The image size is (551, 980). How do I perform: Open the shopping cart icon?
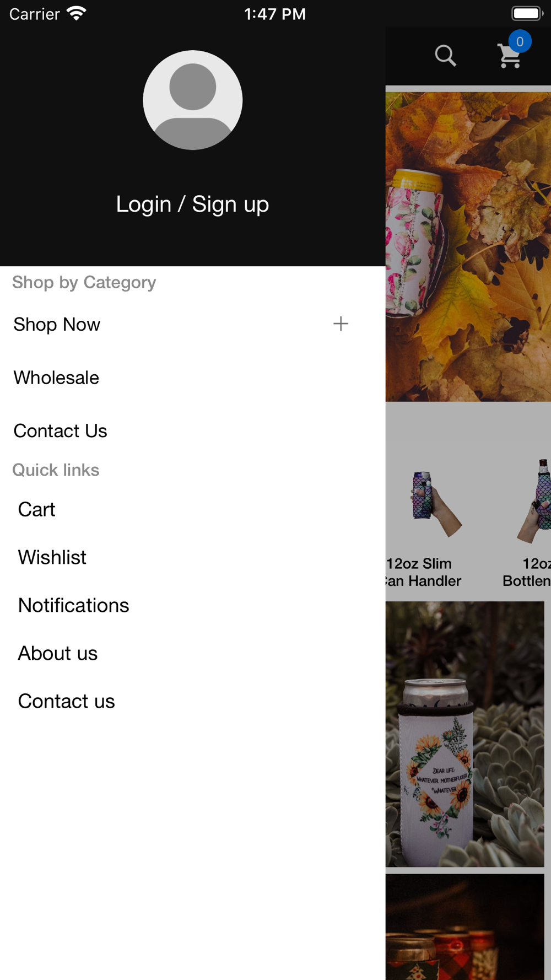coord(510,56)
